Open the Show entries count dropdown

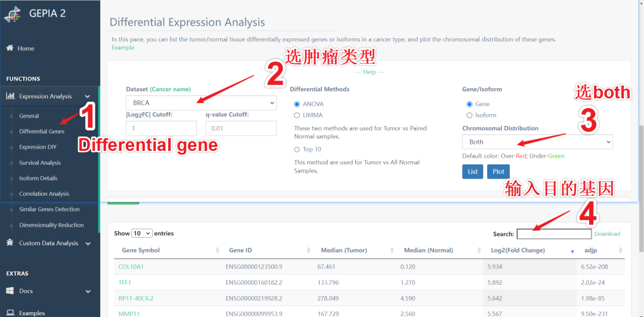point(142,233)
